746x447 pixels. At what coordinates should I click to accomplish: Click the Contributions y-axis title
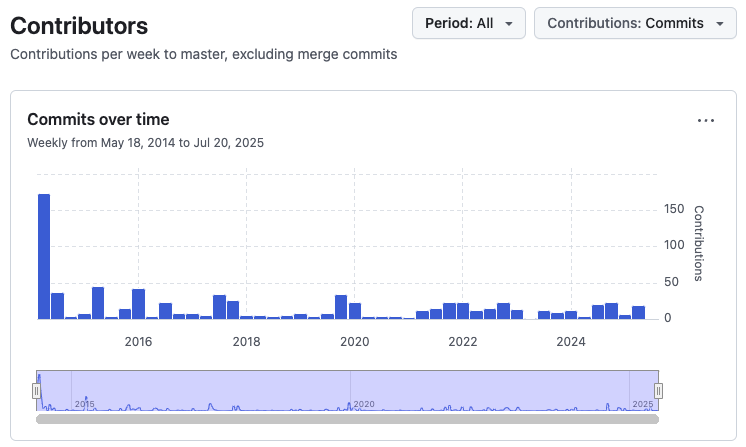click(699, 243)
